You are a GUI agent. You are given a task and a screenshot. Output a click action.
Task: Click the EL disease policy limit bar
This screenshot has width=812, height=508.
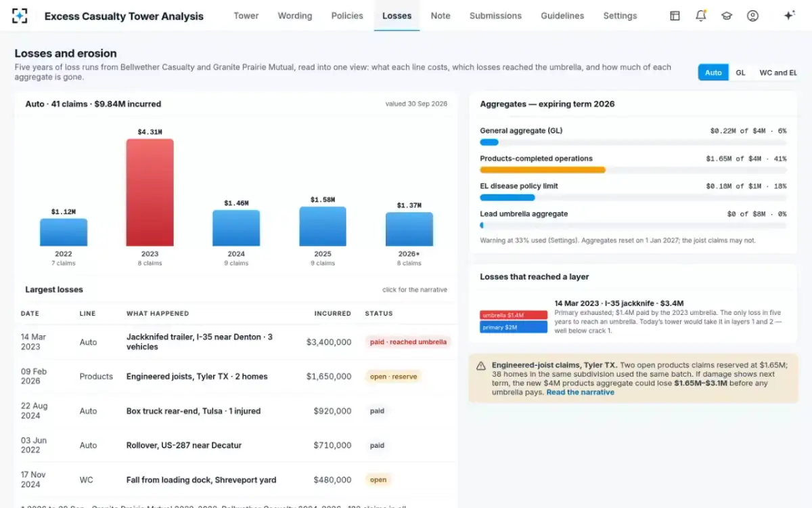coord(633,198)
